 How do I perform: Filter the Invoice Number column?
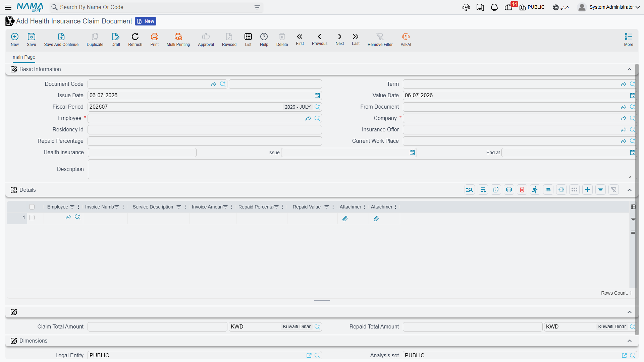tap(117, 207)
